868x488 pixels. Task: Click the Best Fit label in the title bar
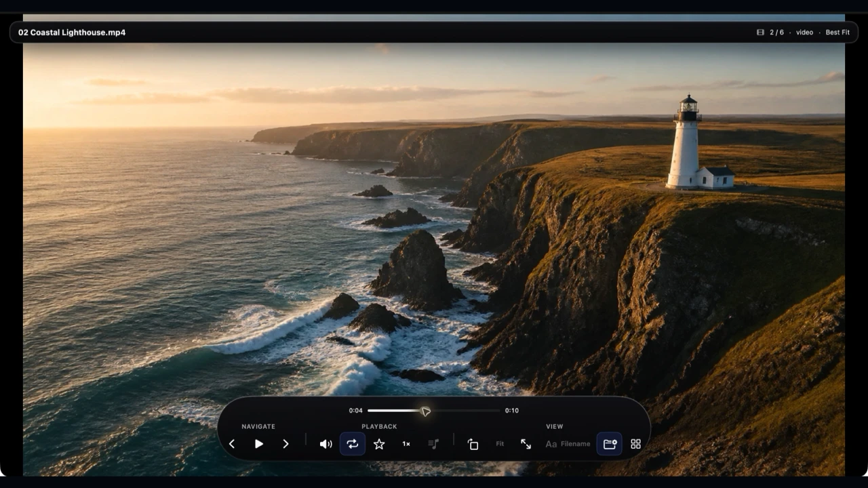coord(837,33)
